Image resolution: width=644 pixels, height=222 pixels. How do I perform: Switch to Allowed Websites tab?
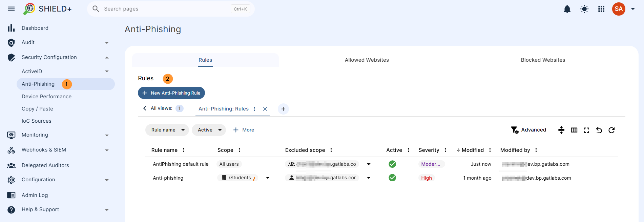click(x=367, y=60)
